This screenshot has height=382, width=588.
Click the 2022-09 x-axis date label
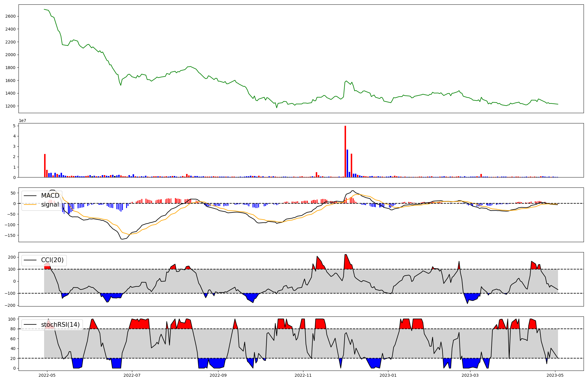(x=218, y=375)
